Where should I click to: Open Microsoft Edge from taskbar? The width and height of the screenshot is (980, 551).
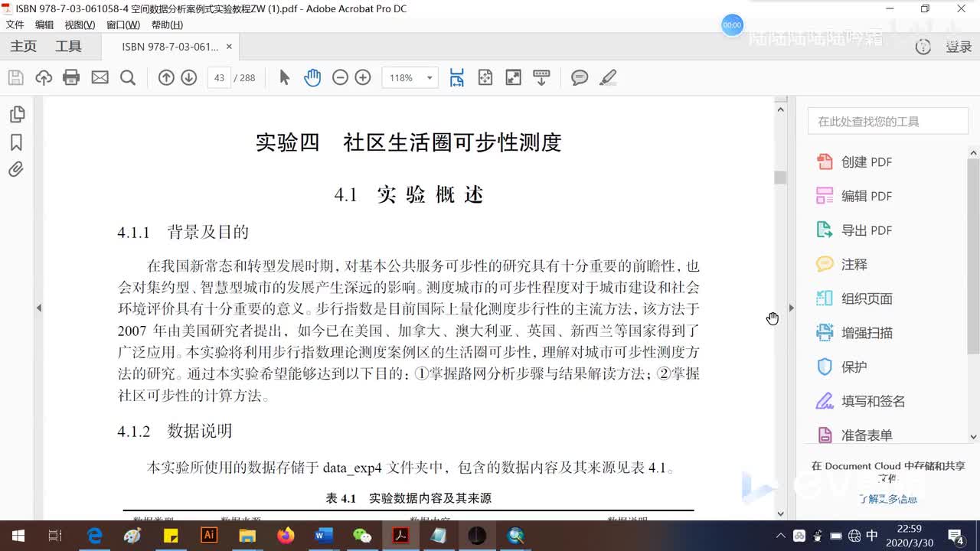coord(94,536)
